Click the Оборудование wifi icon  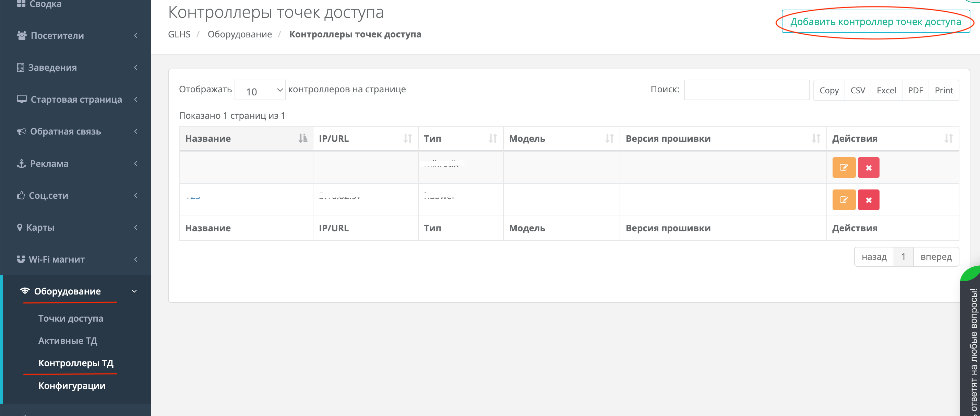click(25, 291)
